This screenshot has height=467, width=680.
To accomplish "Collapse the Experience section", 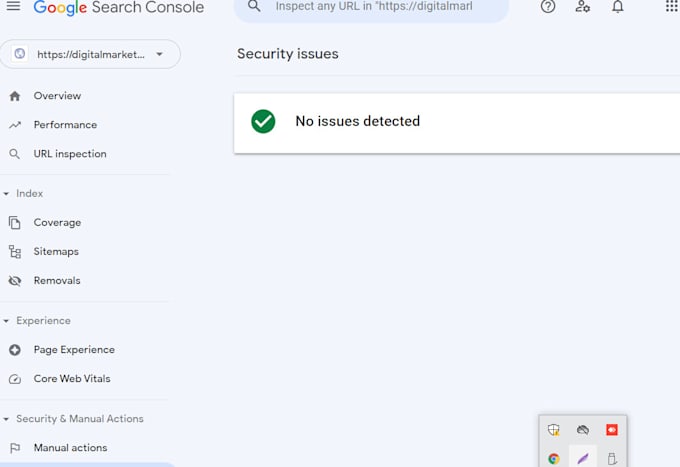I will [7, 321].
